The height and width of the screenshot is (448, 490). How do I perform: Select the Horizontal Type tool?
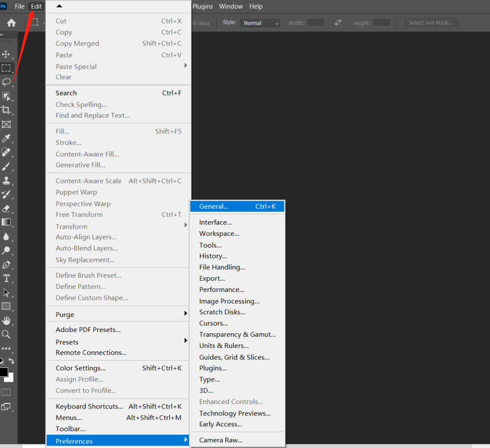coord(6,278)
